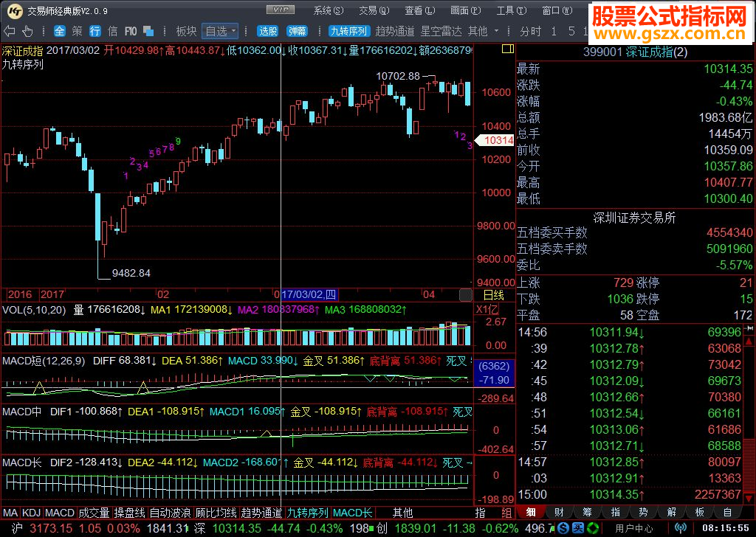
Task: Click the gray square icon beside 日线
Action: [x=466, y=295]
